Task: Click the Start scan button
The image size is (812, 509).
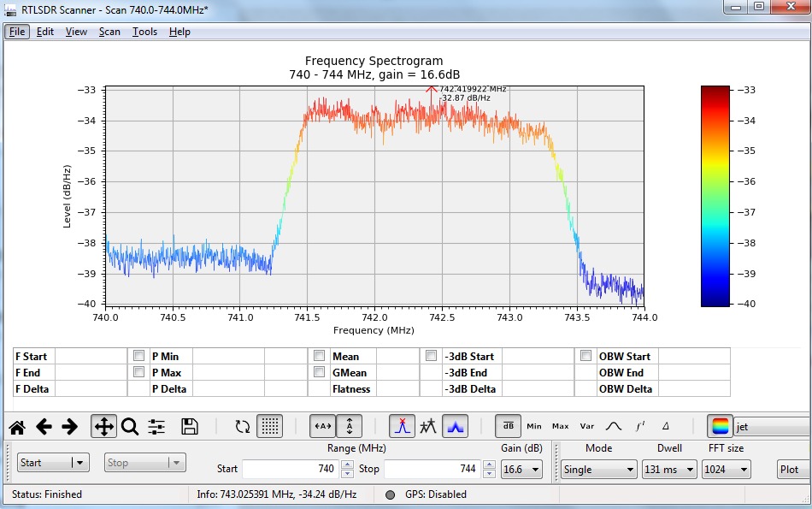Action: pos(45,463)
